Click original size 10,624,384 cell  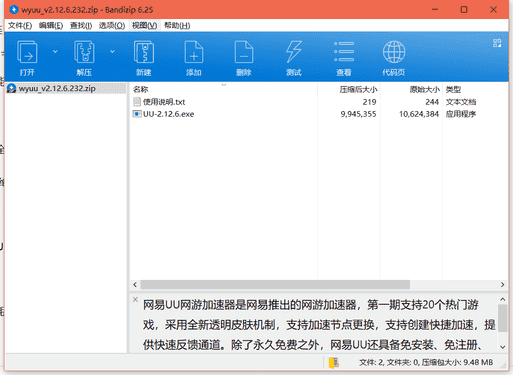419,114
